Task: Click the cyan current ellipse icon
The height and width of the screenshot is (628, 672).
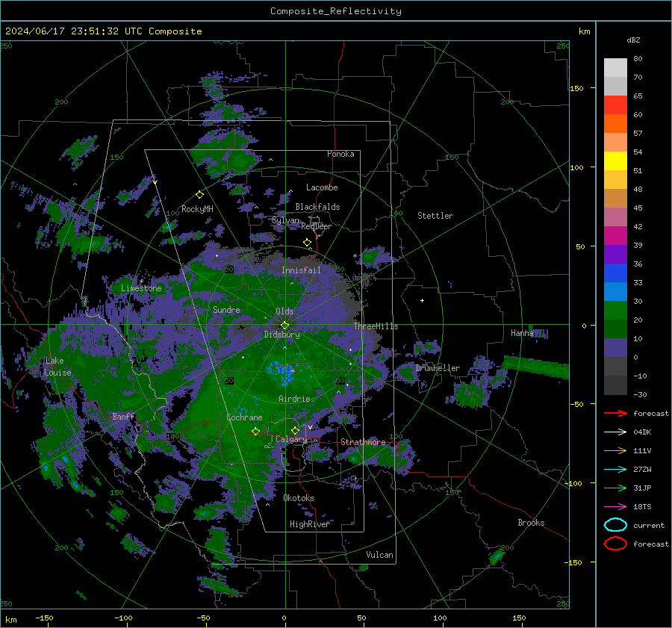Action: click(x=615, y=525)
